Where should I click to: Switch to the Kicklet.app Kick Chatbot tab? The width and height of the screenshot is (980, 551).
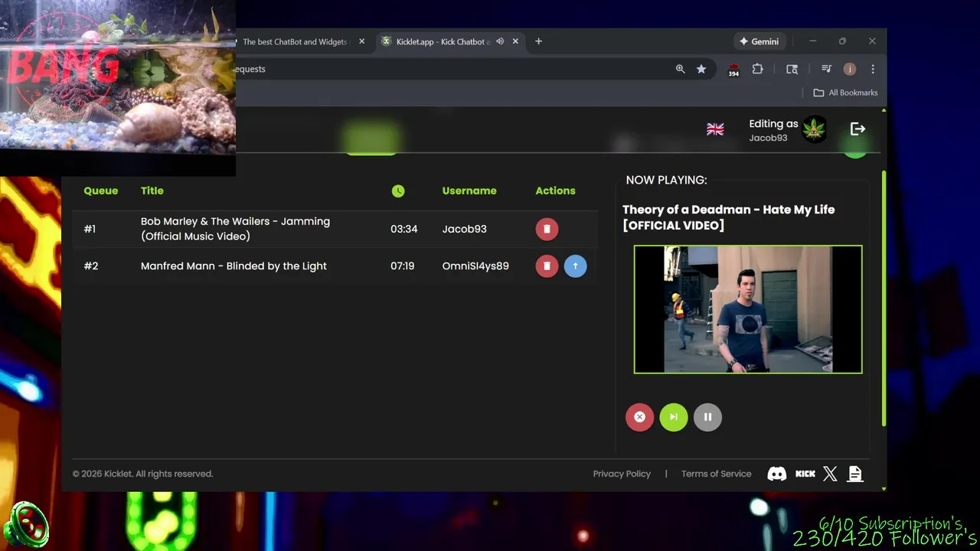pyautogui.click(x=443, y=41)
